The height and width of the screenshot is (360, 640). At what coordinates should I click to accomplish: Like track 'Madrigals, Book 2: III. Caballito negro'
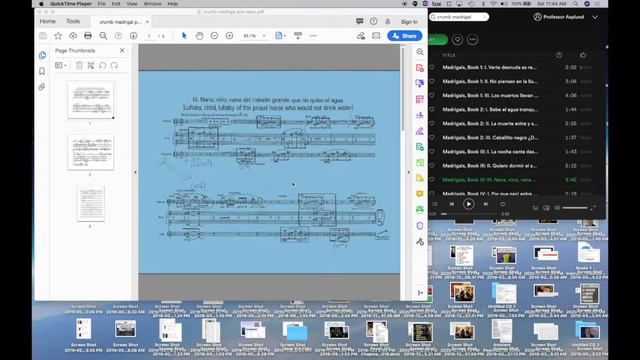432,138
